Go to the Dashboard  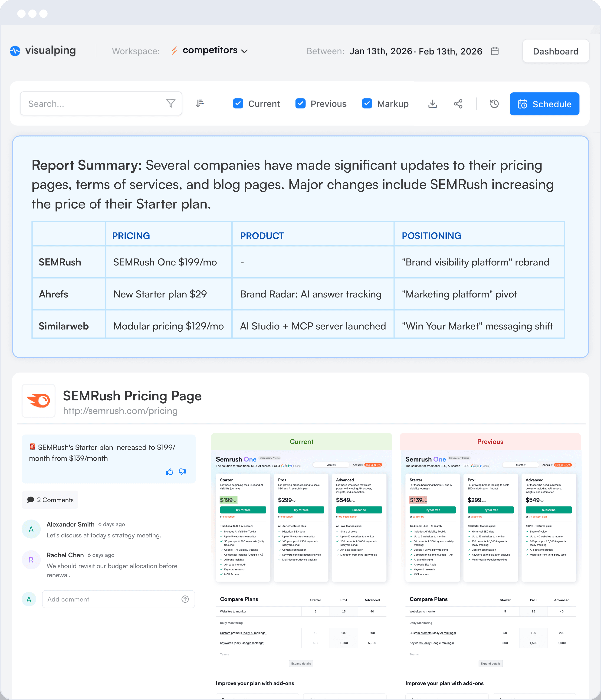(x=555, y=51)
